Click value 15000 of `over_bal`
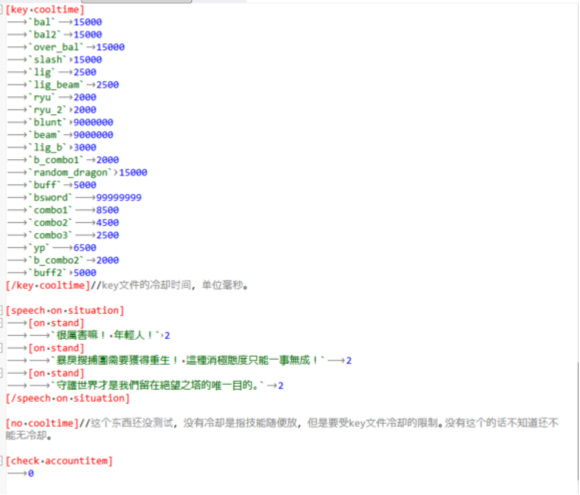The image size is (580, 495). click(x=111, y=47)
